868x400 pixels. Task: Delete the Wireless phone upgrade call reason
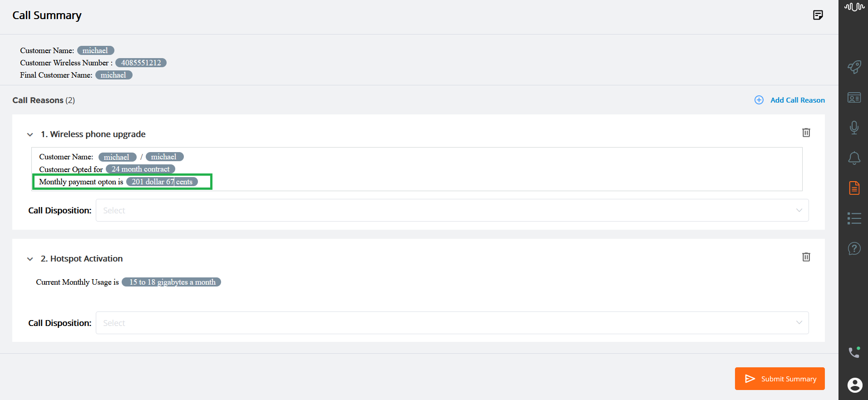pyautogui.click(x=806, y=133)
